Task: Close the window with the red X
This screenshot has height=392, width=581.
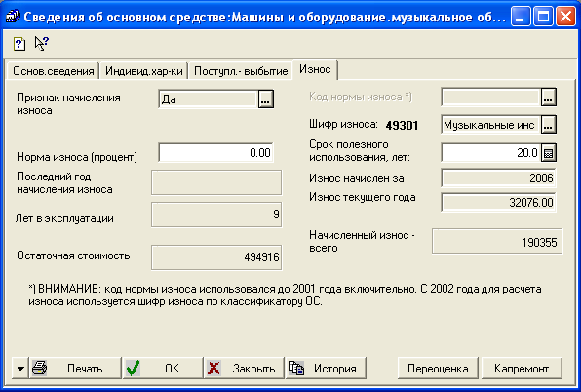Action: click(x=565, y=17)
